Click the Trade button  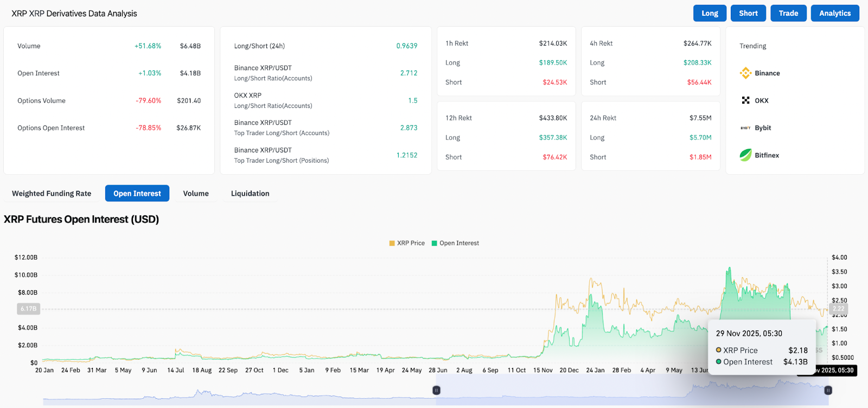click(x=788, y=14)
